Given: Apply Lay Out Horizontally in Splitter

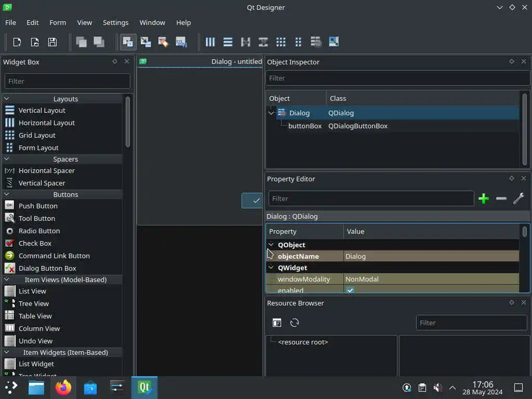Looking at the screenshot, I should point(246,42).
